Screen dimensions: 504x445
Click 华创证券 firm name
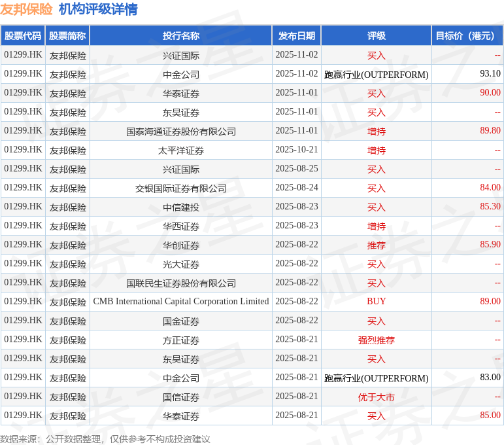[x=181, y=245]
